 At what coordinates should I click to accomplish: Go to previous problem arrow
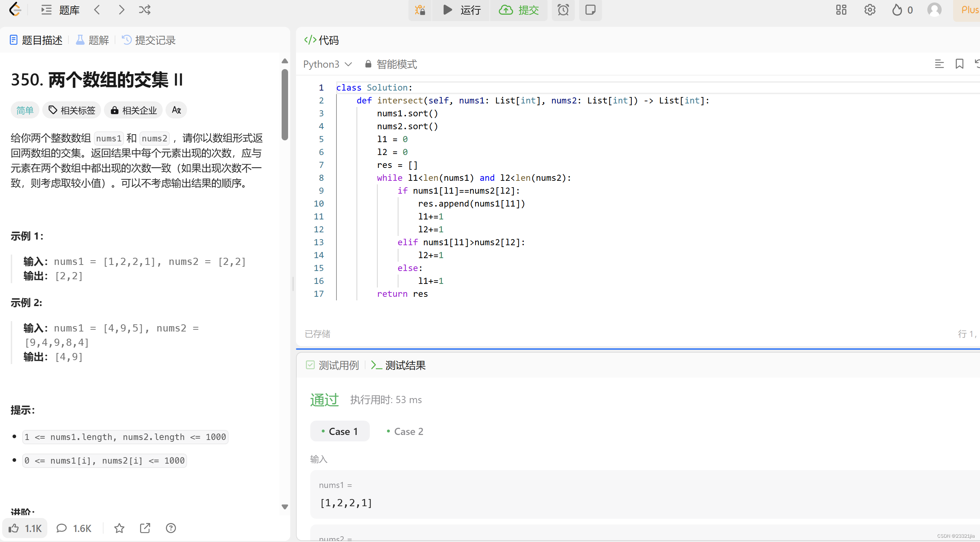coord(97,10)
